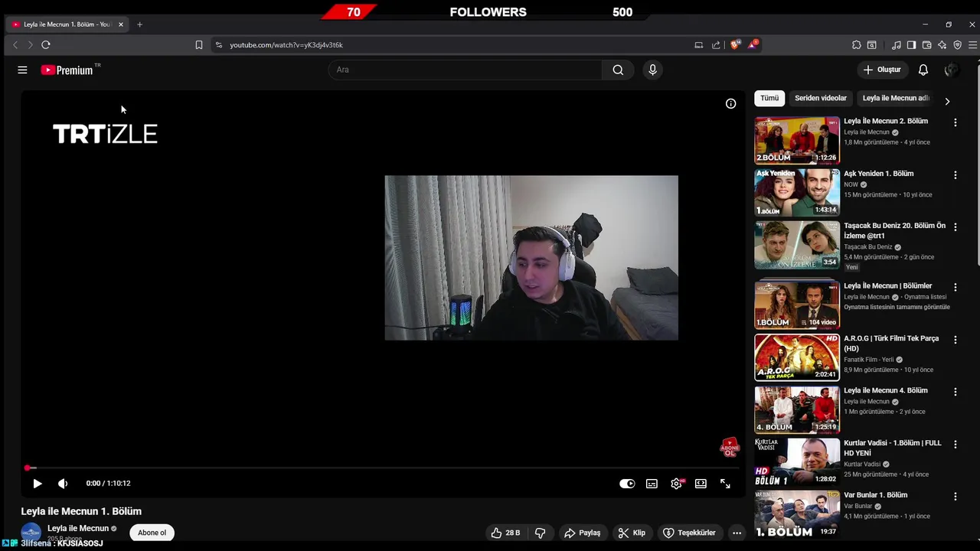The height and width of the screenshot is (551, 980).
Task: Click the page vertical scrollbar
Action: [977, 165]
